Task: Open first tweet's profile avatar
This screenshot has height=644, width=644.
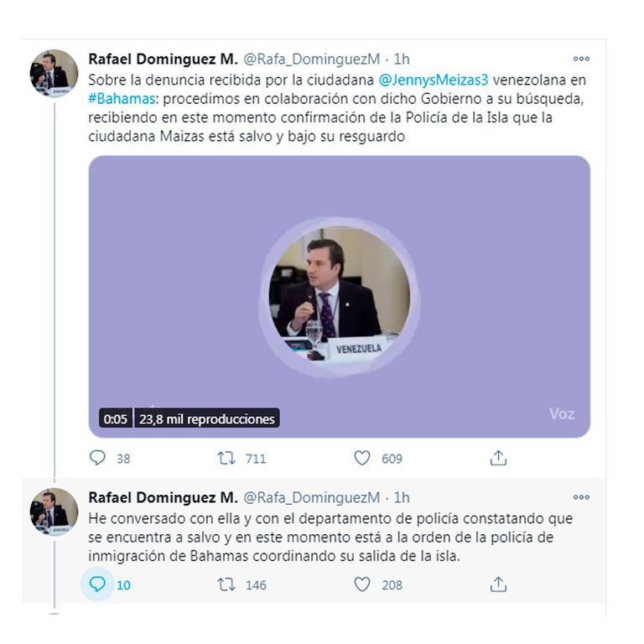Action: (x=55, y=73)
